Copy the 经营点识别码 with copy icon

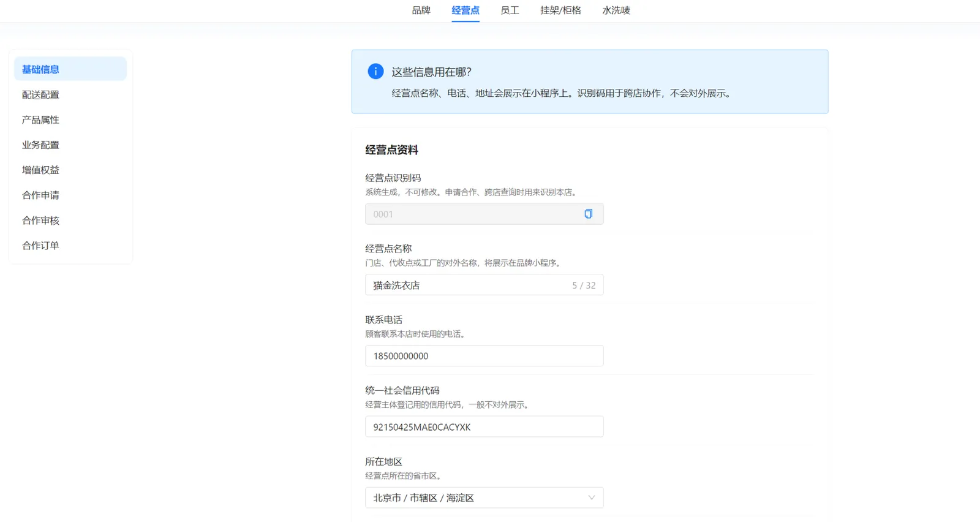[588, 214]
